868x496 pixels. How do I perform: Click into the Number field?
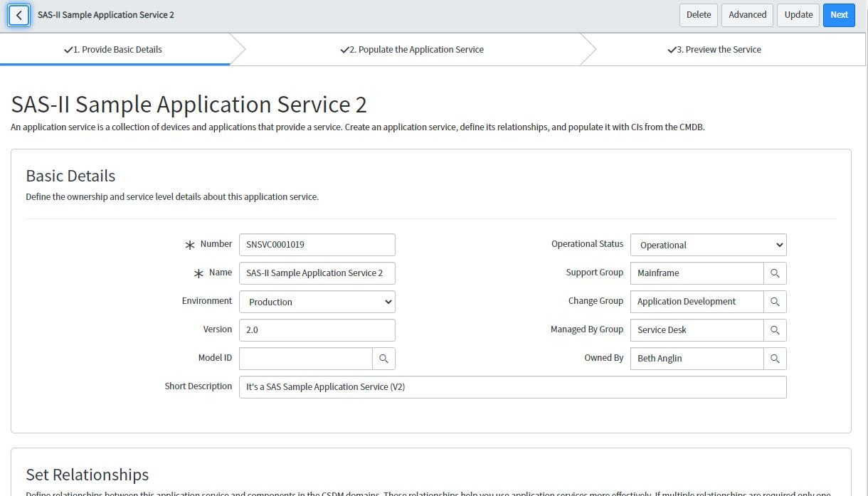[317, 245]
